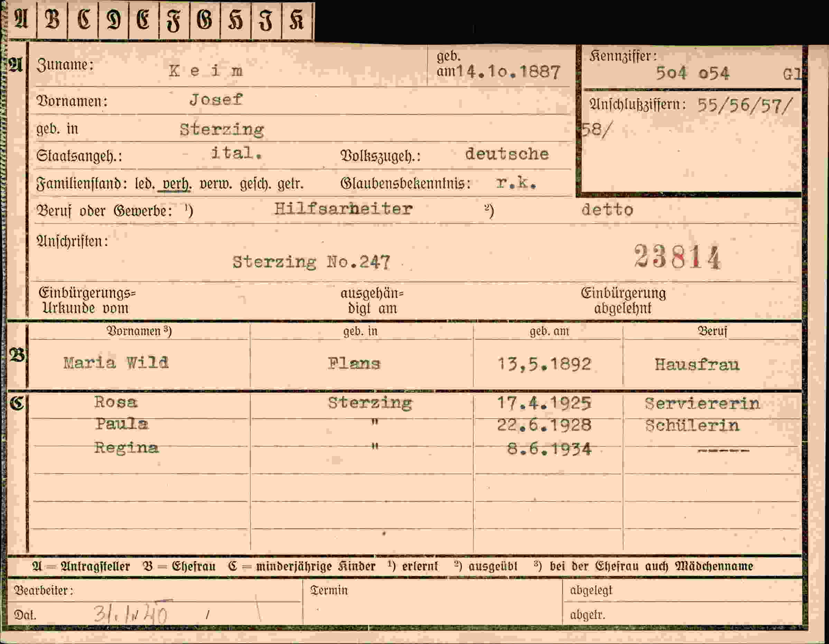Viewport: 829px width, 644px height.
Task: Click the index tab letter G
Action: pos(205,19)
